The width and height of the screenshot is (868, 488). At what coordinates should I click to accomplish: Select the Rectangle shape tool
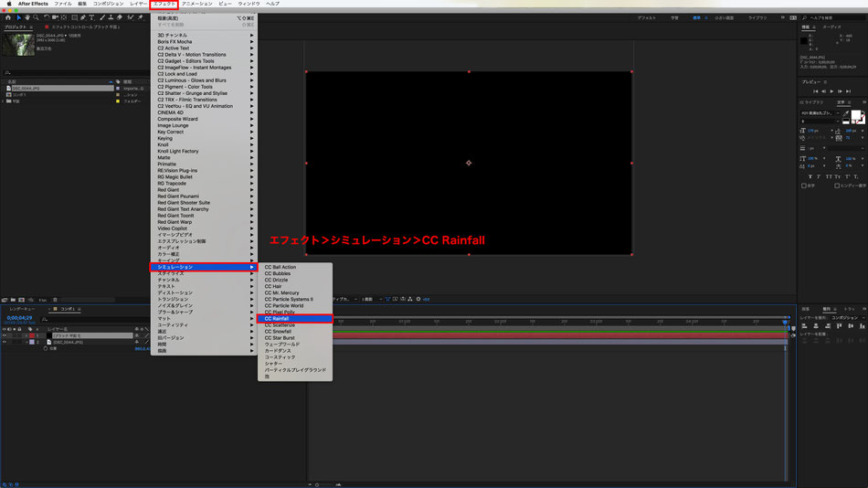coord(74,17)
